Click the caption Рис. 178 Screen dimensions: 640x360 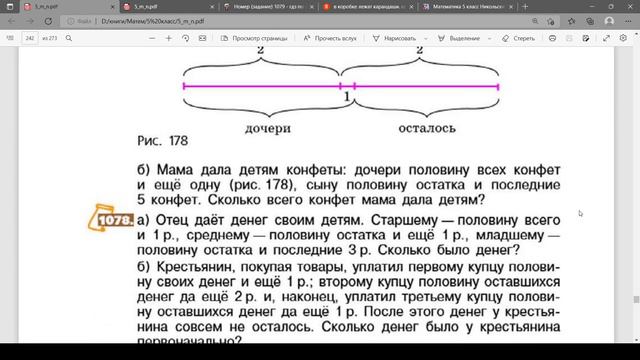point(162,141)
